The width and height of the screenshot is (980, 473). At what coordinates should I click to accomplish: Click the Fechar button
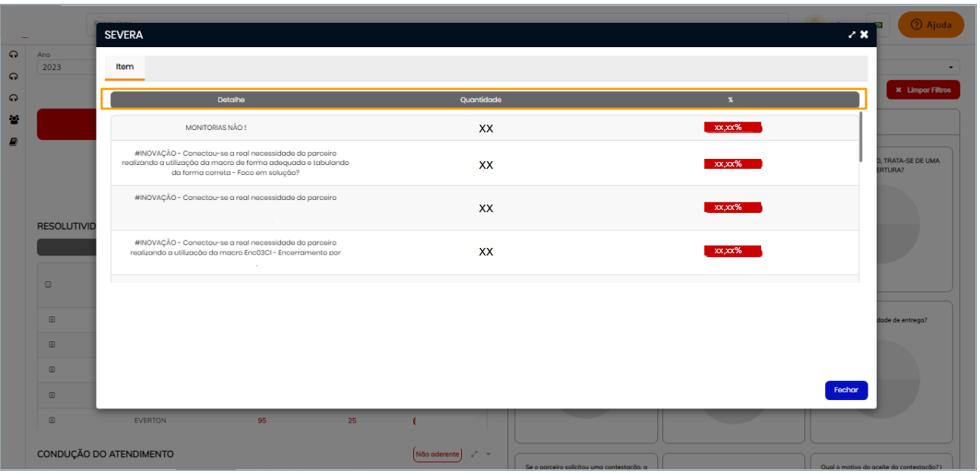846,390
